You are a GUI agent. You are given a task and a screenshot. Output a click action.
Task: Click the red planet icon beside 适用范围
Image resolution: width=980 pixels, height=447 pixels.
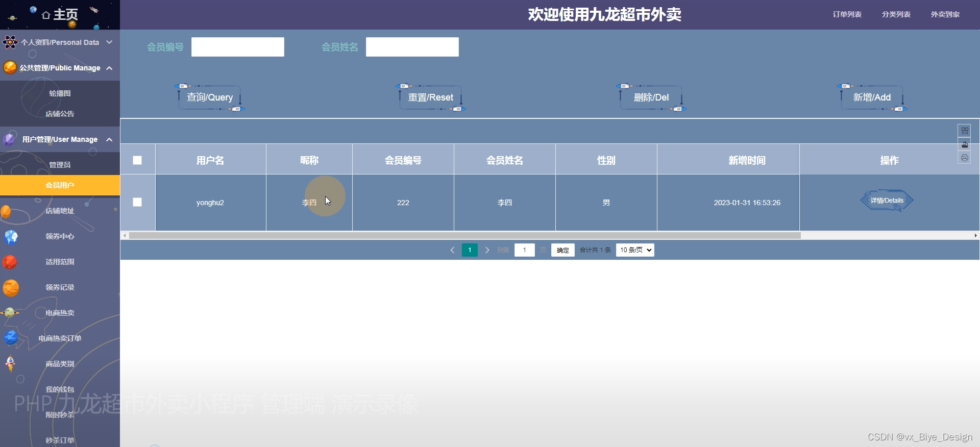coord(10,262)
